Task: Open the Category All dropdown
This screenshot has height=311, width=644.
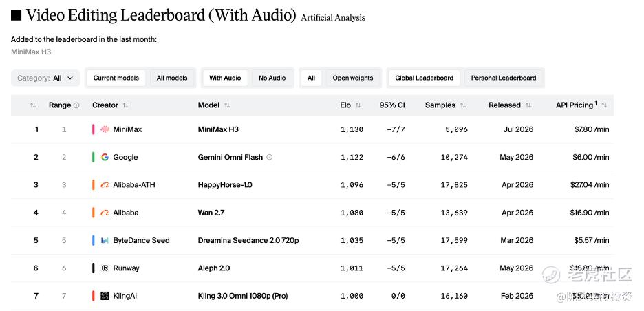Action: point(45,78)
